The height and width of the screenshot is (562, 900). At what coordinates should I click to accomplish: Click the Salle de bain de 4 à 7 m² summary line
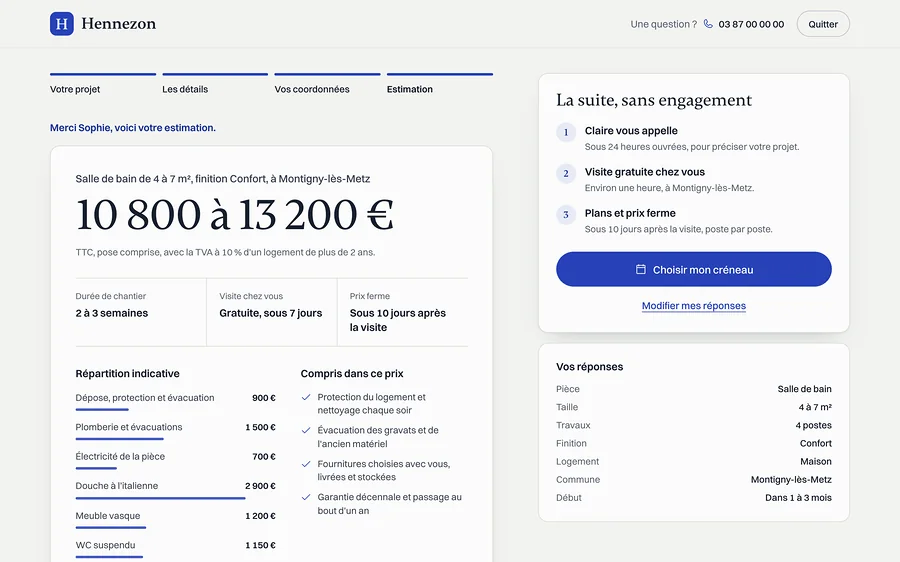point(223,179)
